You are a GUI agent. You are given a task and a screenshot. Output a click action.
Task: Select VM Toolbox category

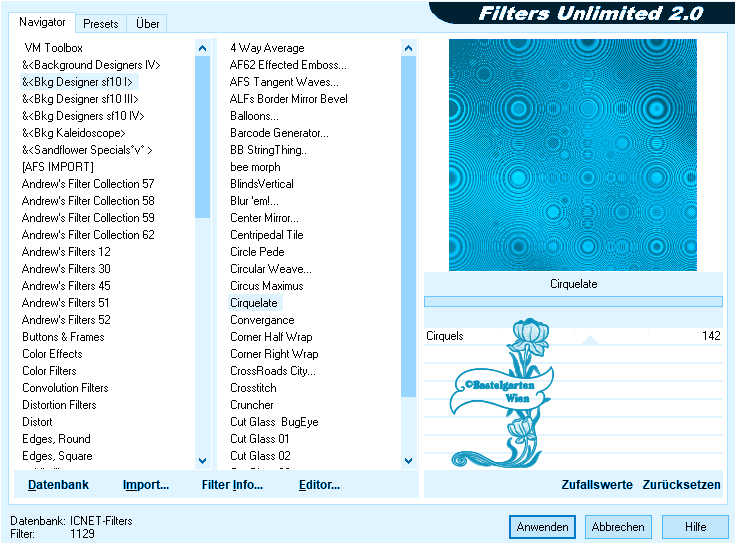(53, 48)
